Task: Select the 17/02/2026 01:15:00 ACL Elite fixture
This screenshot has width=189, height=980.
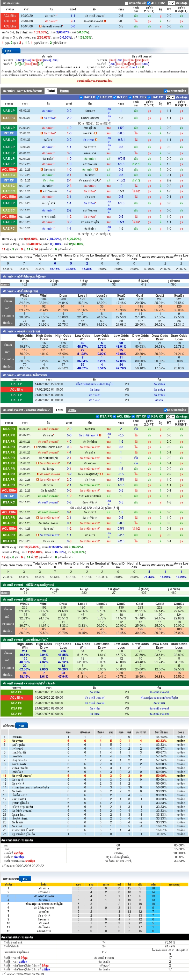Action: (94, 390)
